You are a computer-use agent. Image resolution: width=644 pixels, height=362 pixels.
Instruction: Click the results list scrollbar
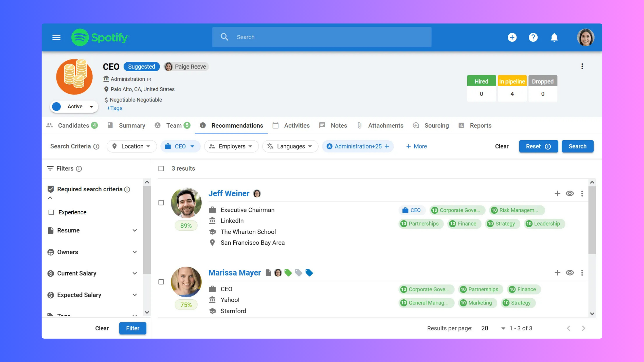tap(592, 220)
